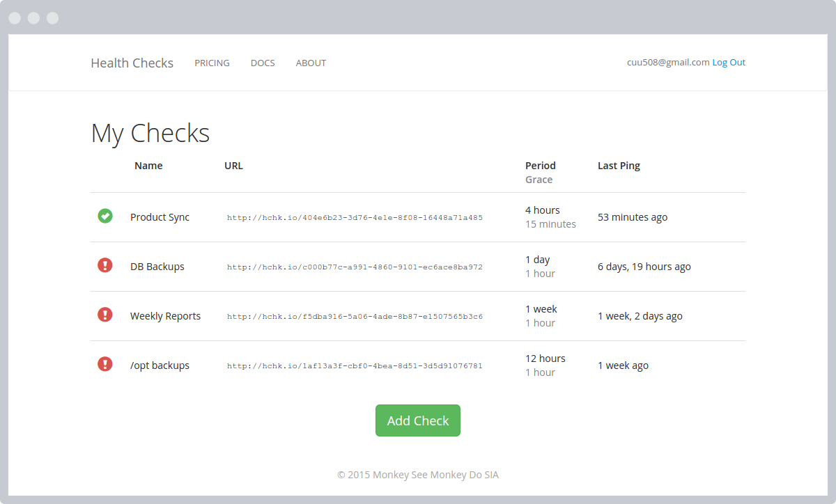Click the Health Checks brand link
This screenshot has width=836, height=504.
point(132,63)
